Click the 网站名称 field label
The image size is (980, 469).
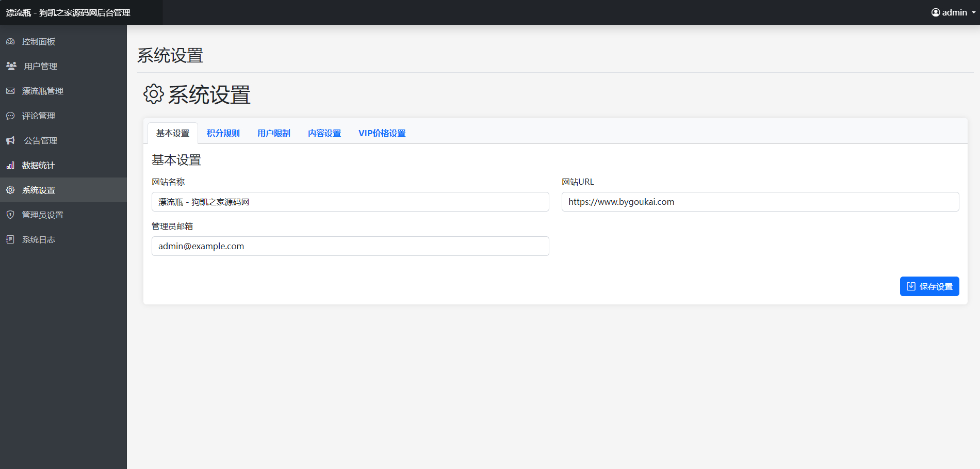pos(168,182)
